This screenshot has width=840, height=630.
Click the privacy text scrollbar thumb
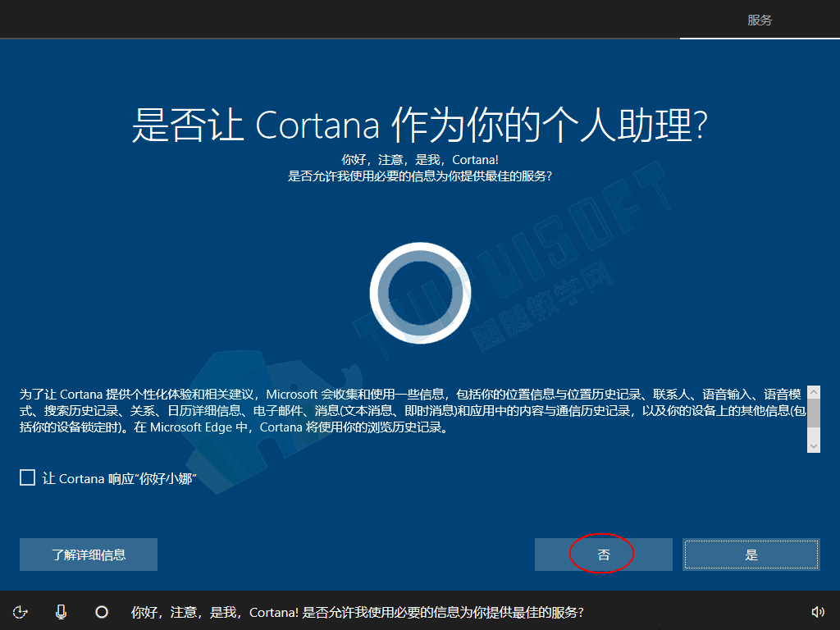[814, 413]
